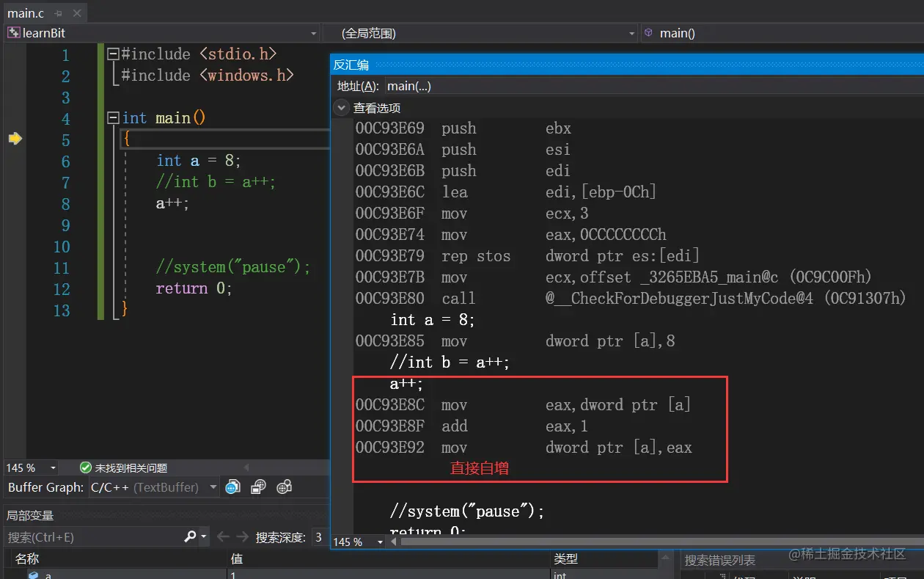Click the locals search back arrow
924x579 pixels.
[223, 537]
